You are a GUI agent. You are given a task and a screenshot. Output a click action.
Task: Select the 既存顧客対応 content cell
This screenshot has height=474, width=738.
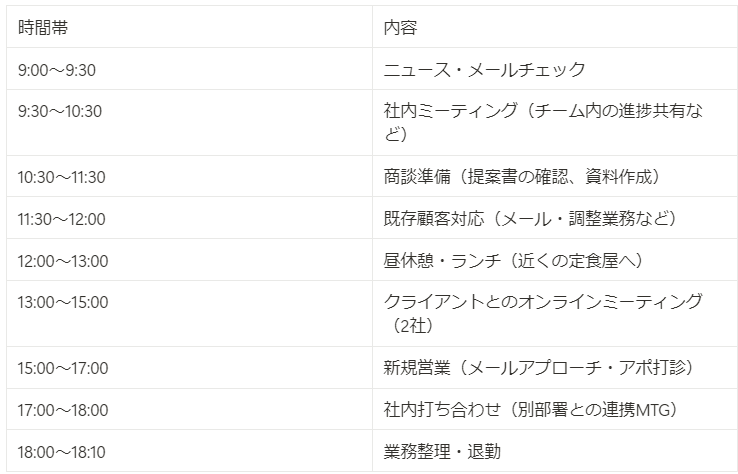[x=555, y=218]
